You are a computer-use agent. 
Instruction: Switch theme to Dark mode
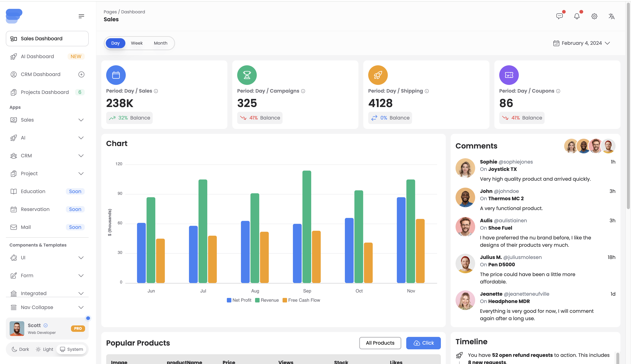coord(21,349)
